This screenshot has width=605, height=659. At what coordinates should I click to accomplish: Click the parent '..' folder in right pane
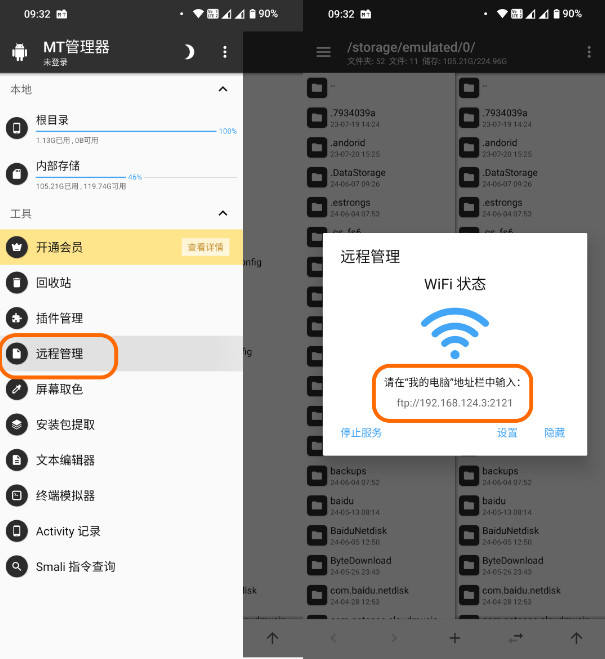[x=531, y=88]
